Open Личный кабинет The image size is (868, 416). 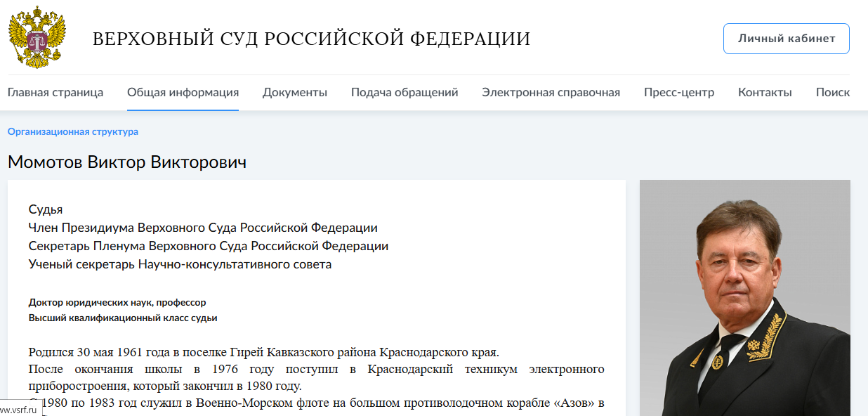785,38
